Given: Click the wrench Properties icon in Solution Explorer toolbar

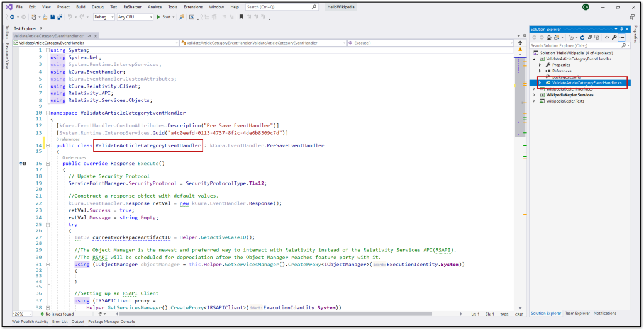Looking at the screenshot, I should [x=614, y=37].
